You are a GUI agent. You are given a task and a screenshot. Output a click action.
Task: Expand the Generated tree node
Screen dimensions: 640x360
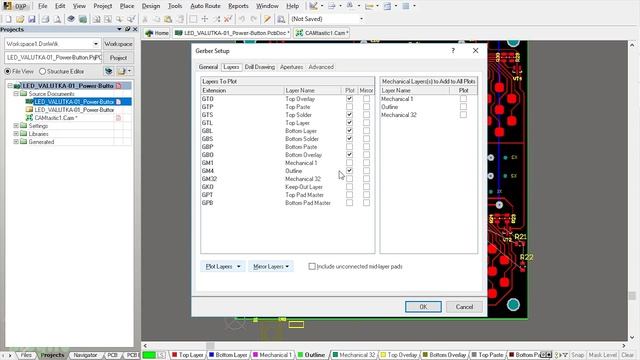coord(16,142)
